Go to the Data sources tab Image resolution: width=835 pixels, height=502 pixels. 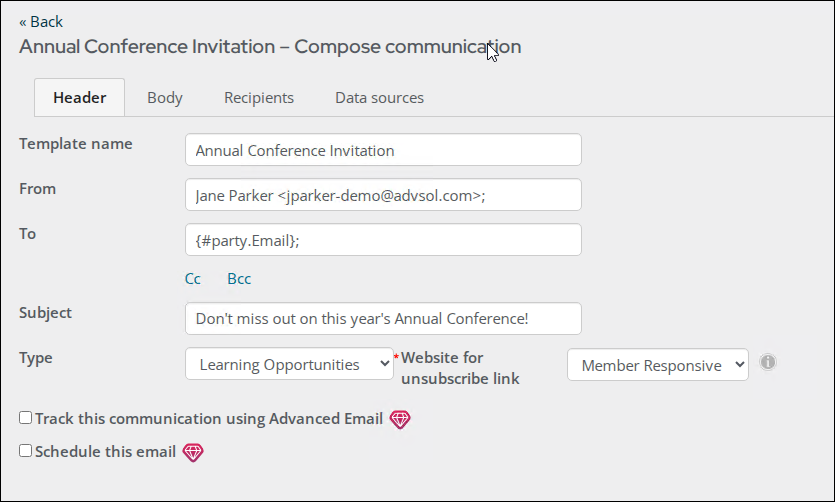379,98
